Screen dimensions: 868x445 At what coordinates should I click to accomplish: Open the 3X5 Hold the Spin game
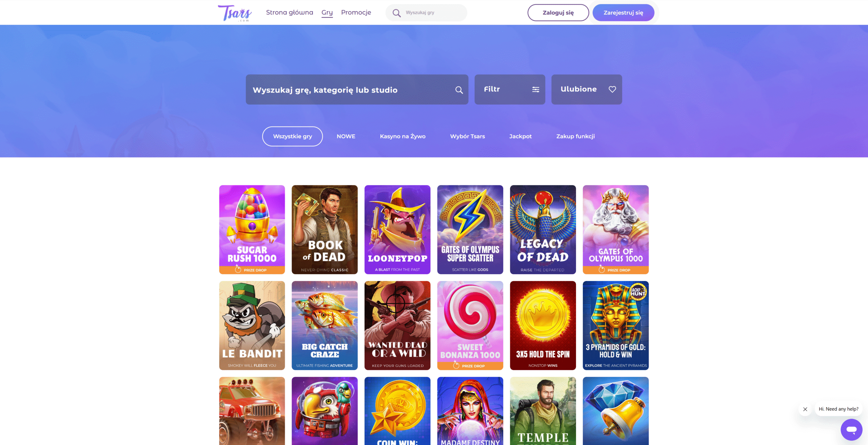pos(543,326)
